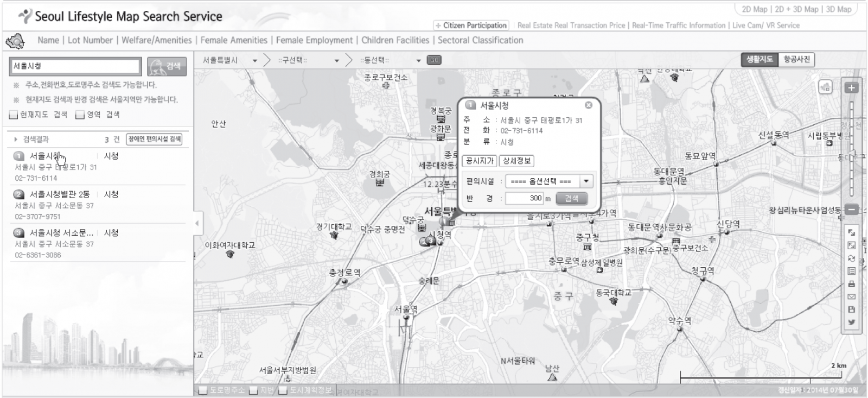The height and width of the screenshot is (398, 868).
Task: Enable the 영역 검색 checkbox
Action: tap(80, 115)
